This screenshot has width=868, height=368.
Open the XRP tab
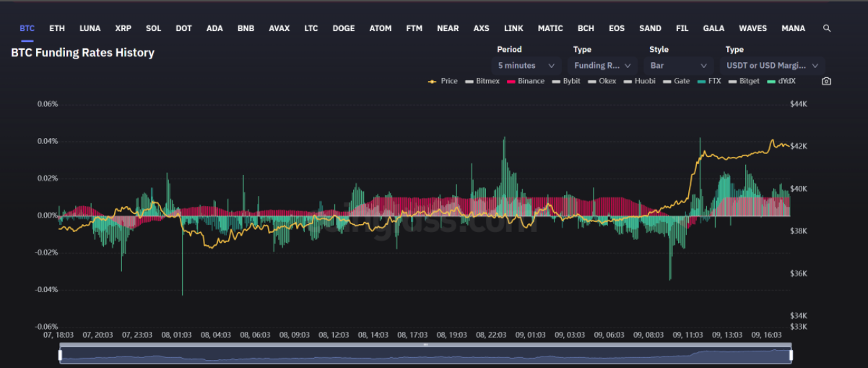[x=123, y=28]
